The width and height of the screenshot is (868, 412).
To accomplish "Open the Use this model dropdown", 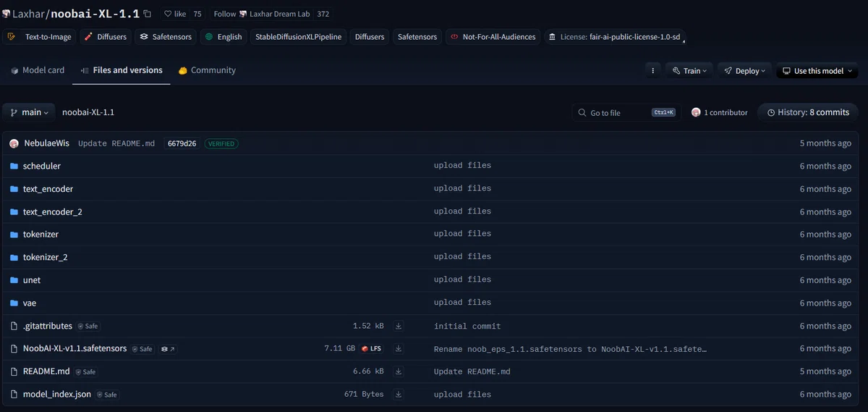I will pos(817,71).
